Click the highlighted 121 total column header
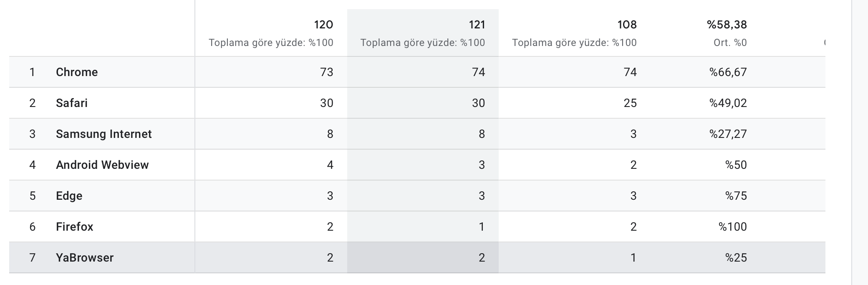Screen dimensions: 868x285 tap(423, 33)
